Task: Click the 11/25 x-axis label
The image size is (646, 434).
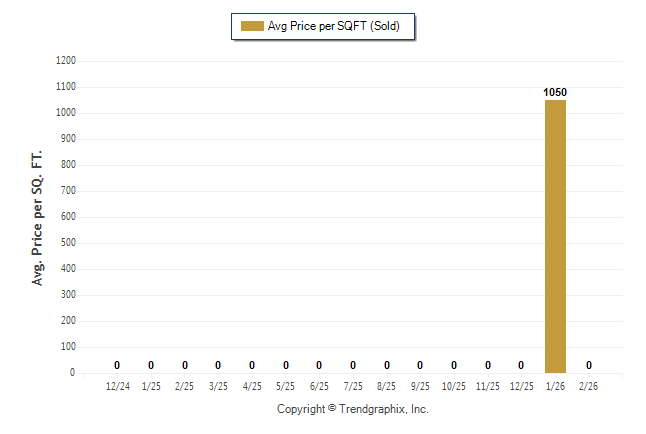Action: [488, 386]
